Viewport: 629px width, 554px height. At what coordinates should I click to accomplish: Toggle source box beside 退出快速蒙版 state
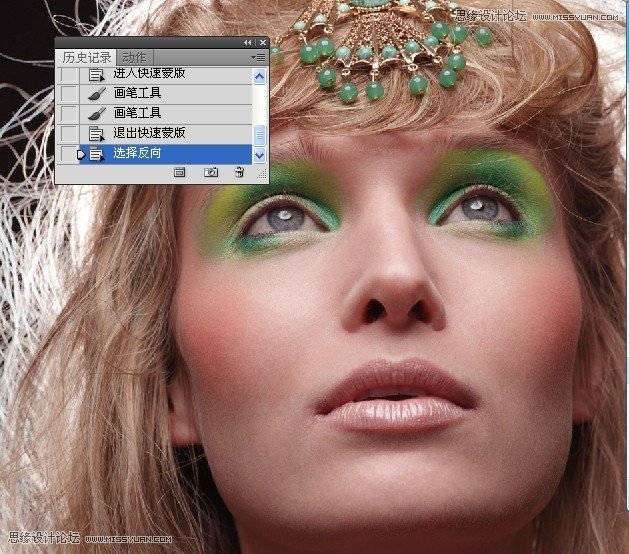pyautogui.click(x=68, y=133)
